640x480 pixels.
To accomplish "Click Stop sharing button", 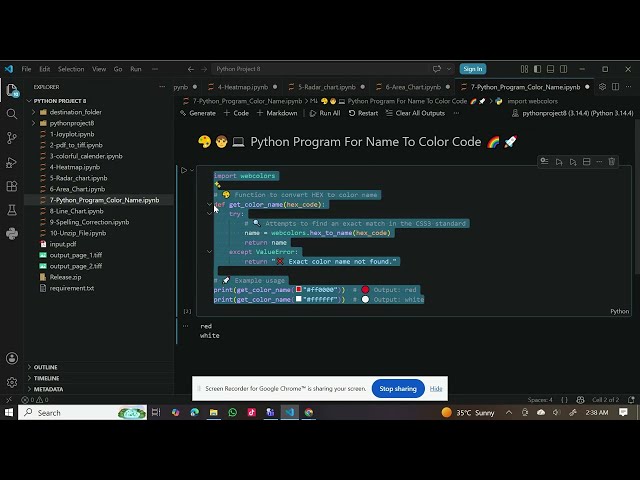I will 398,389.
